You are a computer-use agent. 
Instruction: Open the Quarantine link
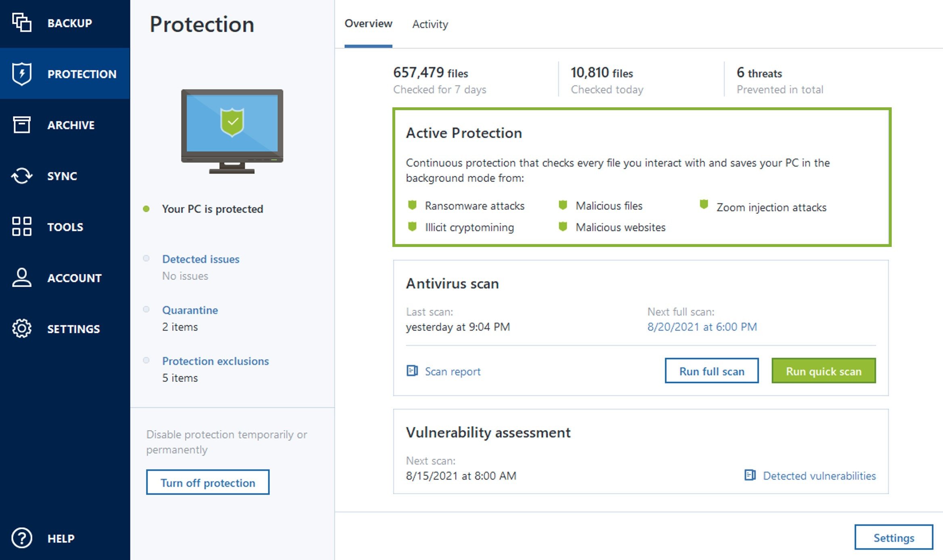click(190, 310)
